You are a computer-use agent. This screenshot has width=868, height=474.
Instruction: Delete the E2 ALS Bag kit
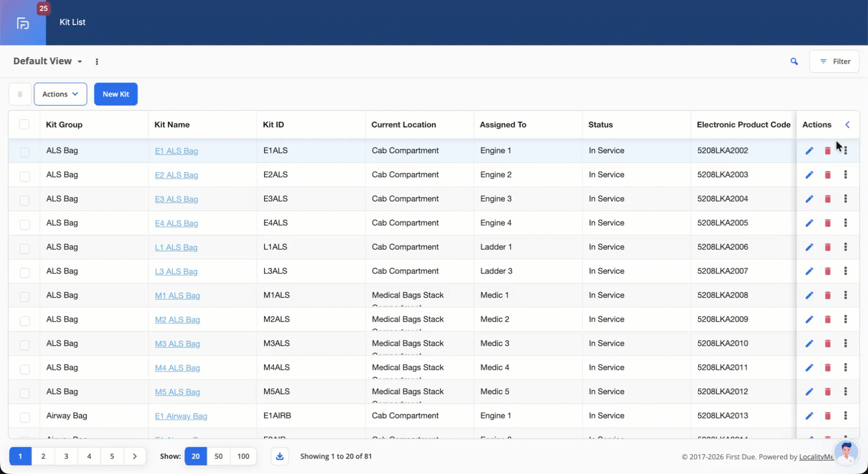[827, 175]
